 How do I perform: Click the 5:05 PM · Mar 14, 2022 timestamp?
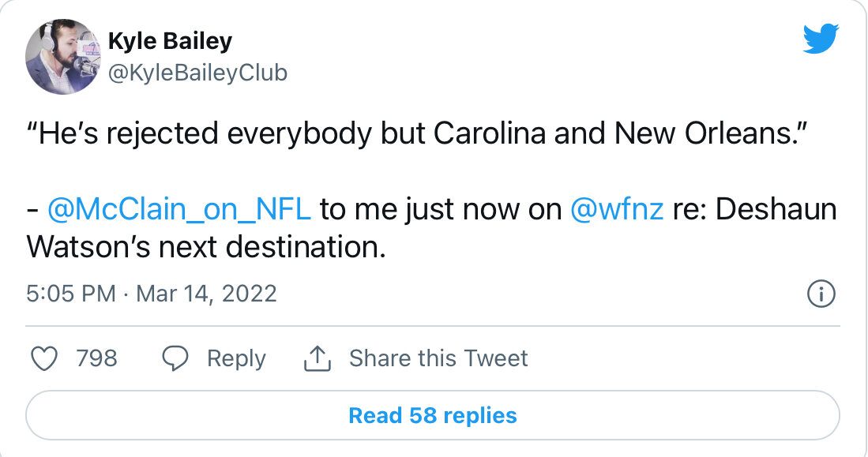(152, 294)
